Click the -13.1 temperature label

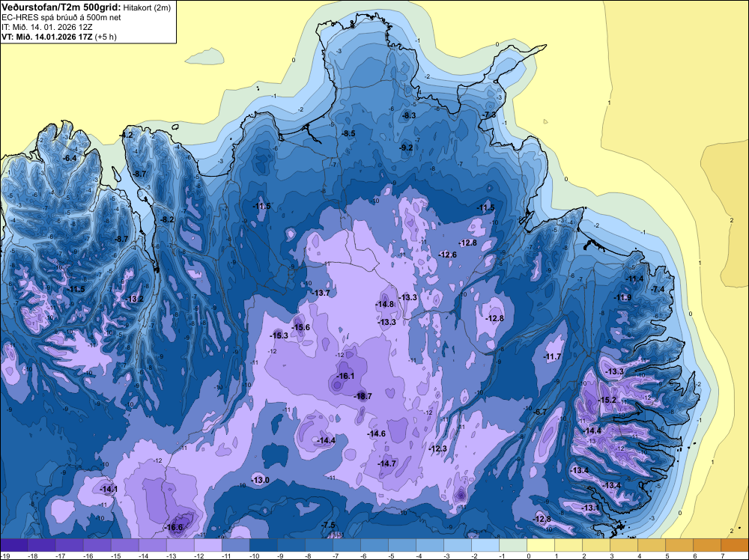pos(590,508)
